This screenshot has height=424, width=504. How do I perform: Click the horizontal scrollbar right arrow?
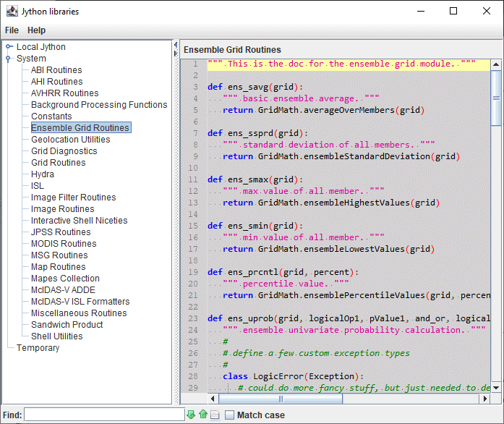point(484,399)
